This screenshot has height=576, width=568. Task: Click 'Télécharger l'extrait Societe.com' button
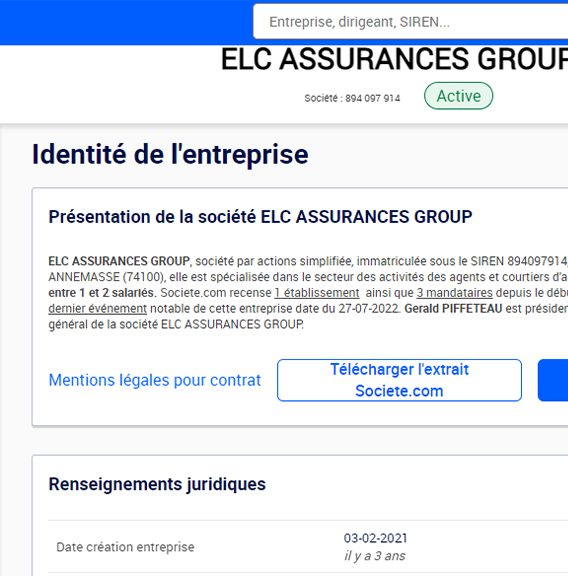[x=399, y=380]
